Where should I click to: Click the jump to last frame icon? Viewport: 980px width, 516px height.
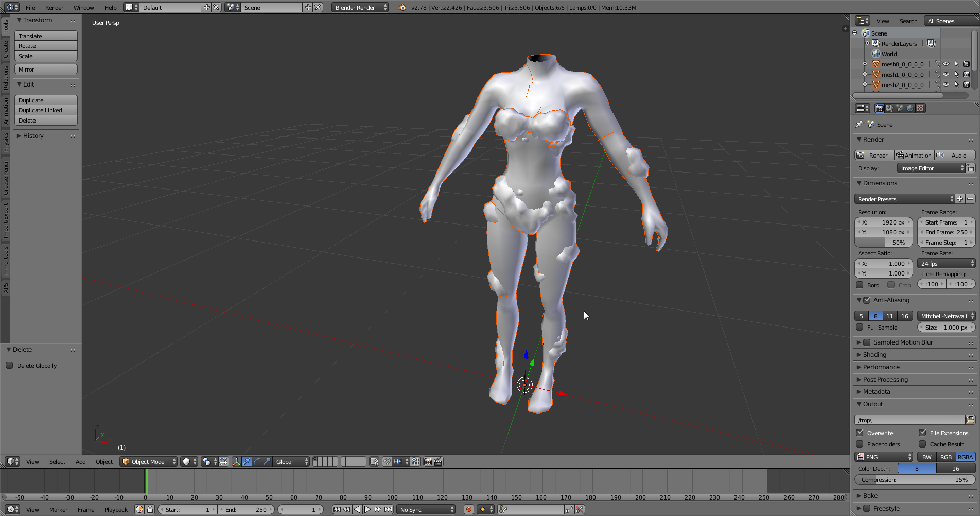pos(389,509)
